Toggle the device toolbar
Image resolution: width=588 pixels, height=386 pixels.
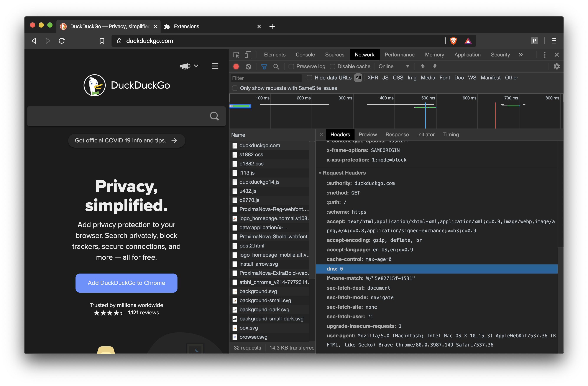(248, 55)
